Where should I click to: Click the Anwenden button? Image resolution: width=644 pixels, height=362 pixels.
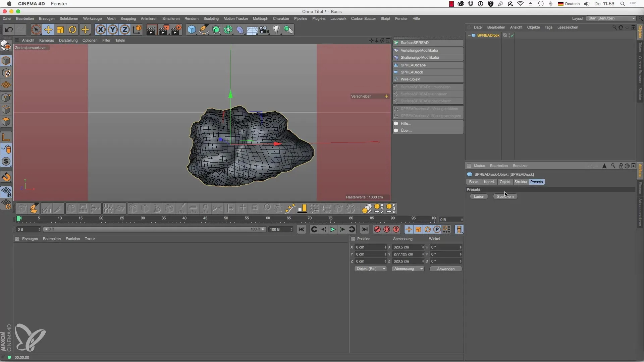coord(446,269)
